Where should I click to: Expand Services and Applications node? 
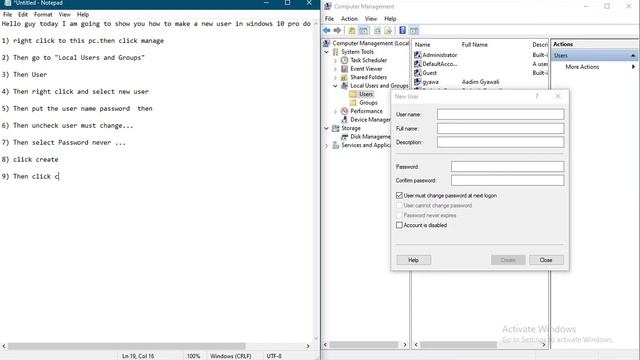pyautogui.click(x=327, y=145)
